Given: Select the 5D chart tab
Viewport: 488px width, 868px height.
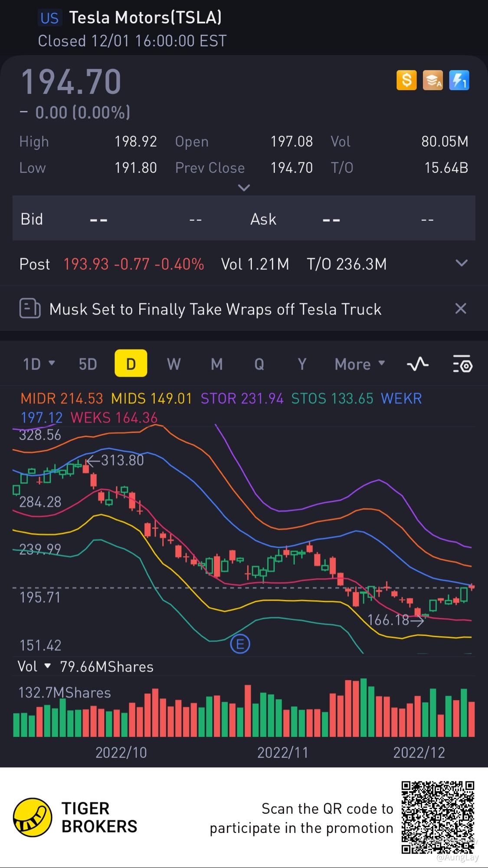Looking at the screenshot, I should click(88, 364).
